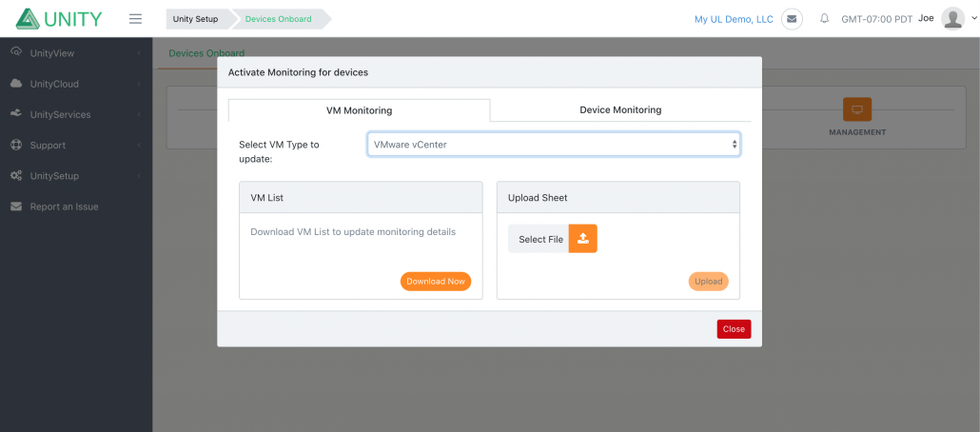This screenshot has width=980, height=432.
Task: Click the orange Management monitor icon
Action: click(x=857, y=109)
